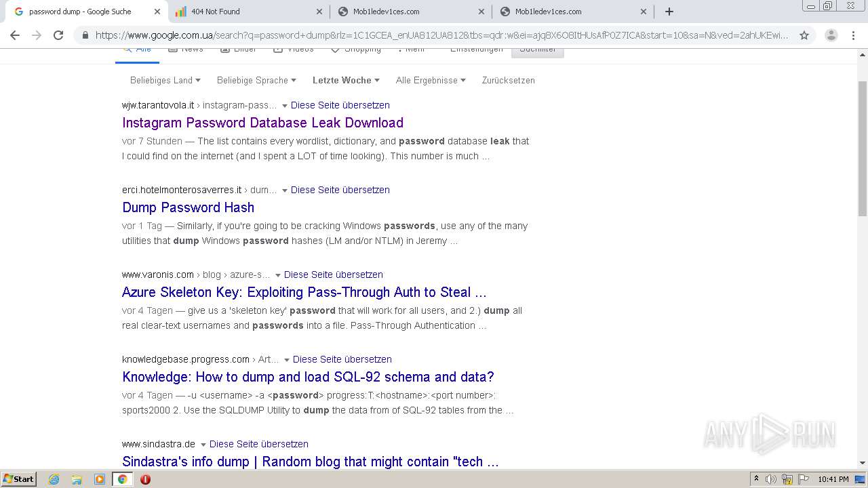The image size is (868, 488).
Task: Close the 404 Not Found tab
Action: click(319, 12)
